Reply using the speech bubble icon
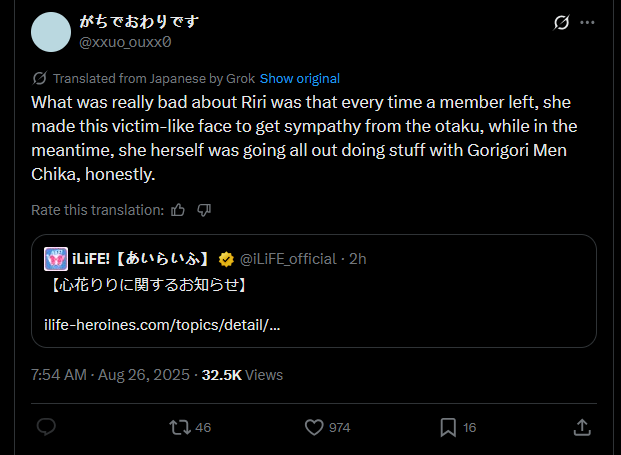This screenshot has height=455, width=621. point(46,427)
